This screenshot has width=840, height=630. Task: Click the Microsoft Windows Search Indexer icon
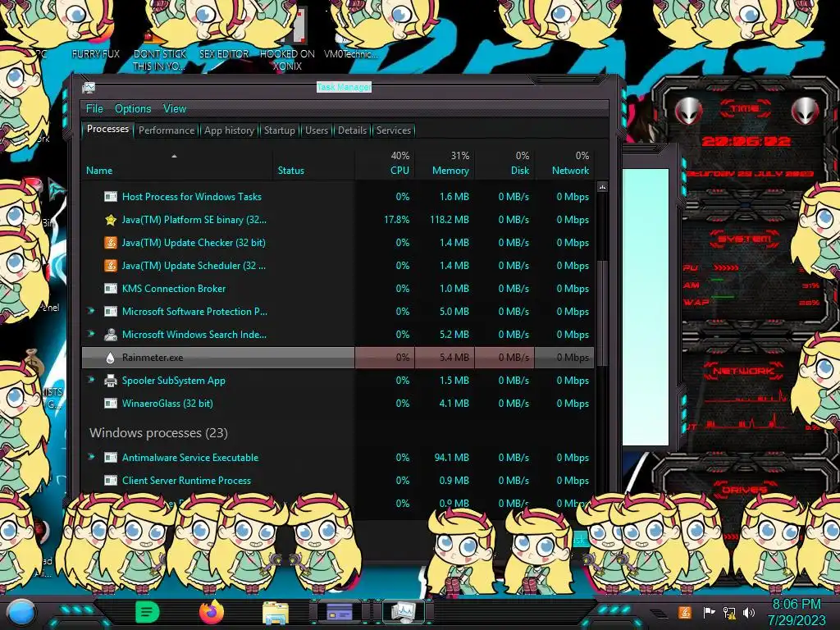point(111,335)
